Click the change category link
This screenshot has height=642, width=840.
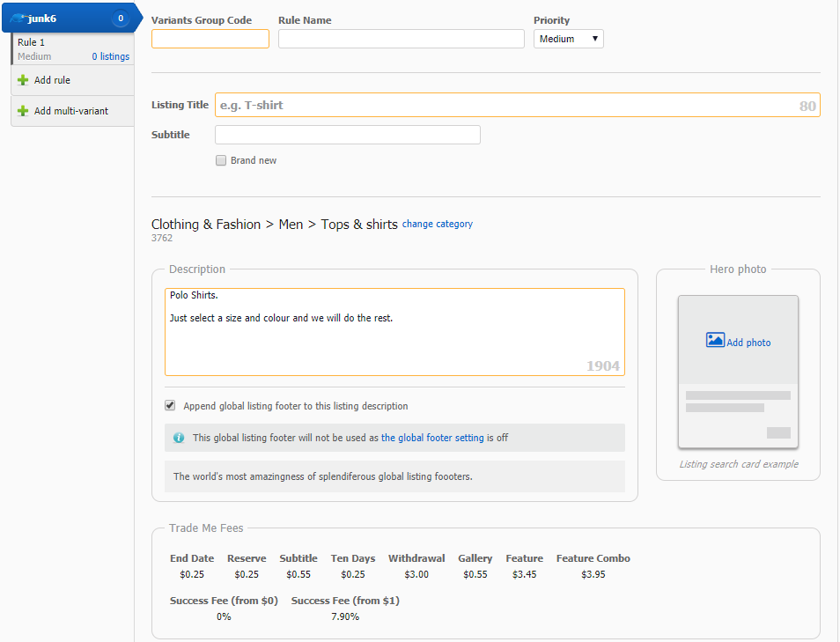click(x=437, y=224)
